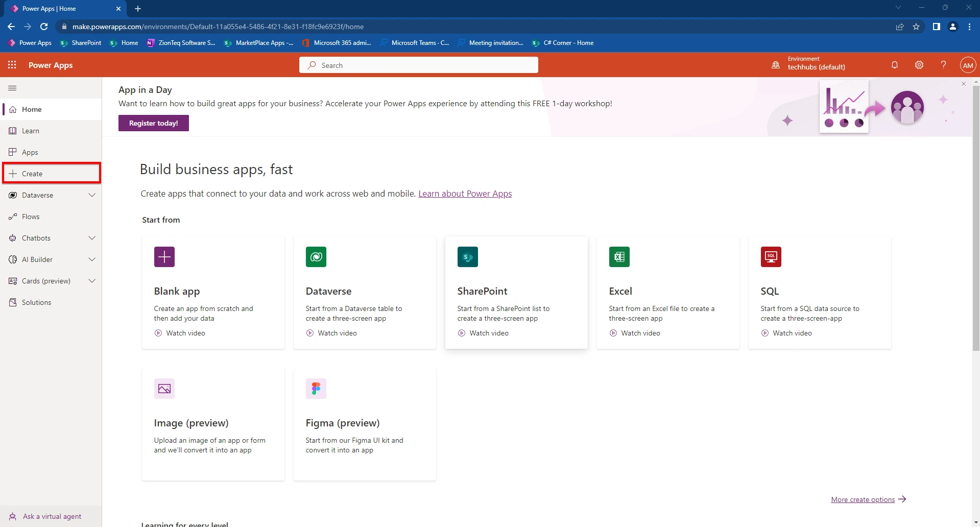Image resolution: width=980 pixels, height=527 pixels.
Task: Switch environment techhubs (default)
Action: pos(816,67)
